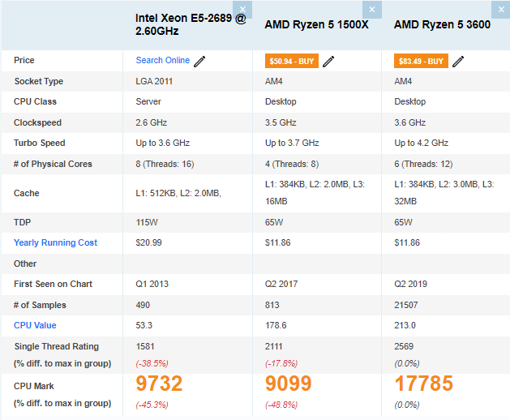This screenshot has height=420, width=510.
Task: Open Yearly Running Cost link
Action: pos(55,242)
